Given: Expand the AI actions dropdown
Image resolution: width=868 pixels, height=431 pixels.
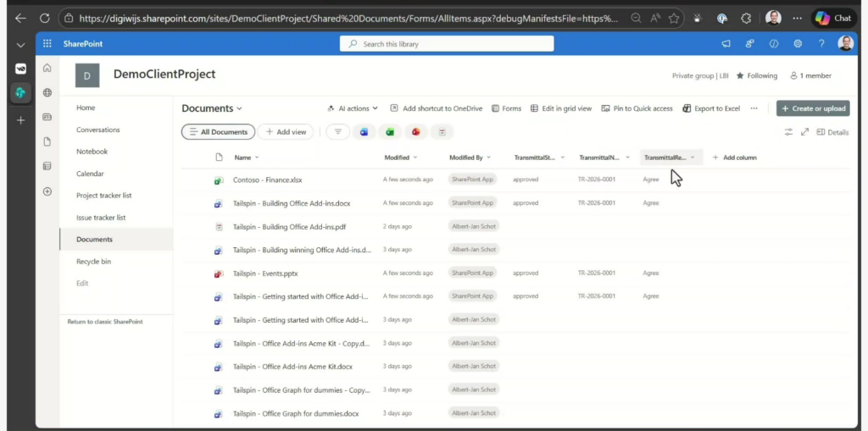Looking at the screenshot, I should coord(353,108).
